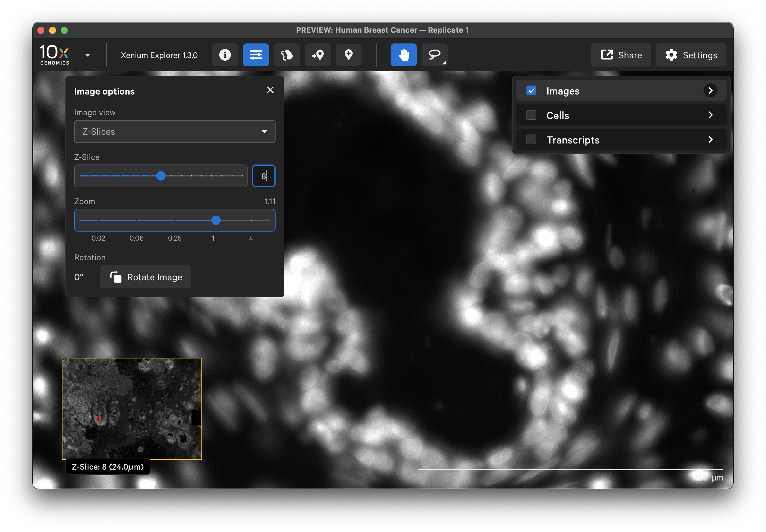Click the Share button
Screen dimensions: 766x532
click(621, 55)
